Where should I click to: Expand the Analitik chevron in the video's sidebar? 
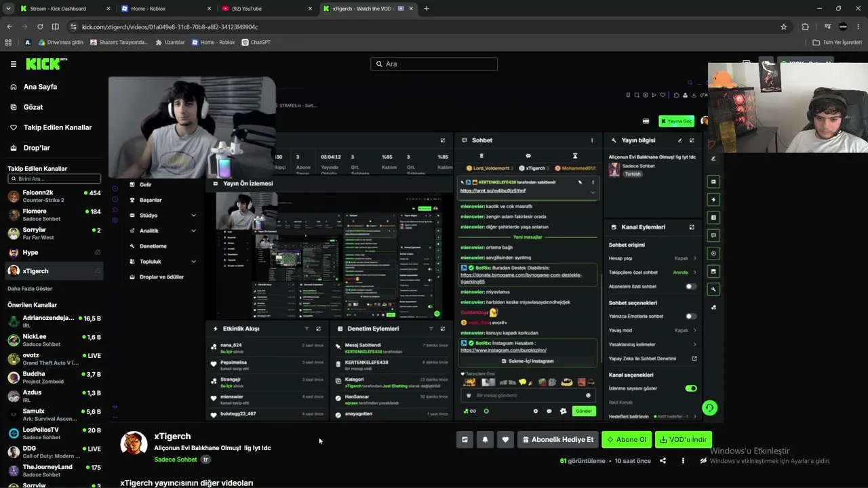point(193,231)
